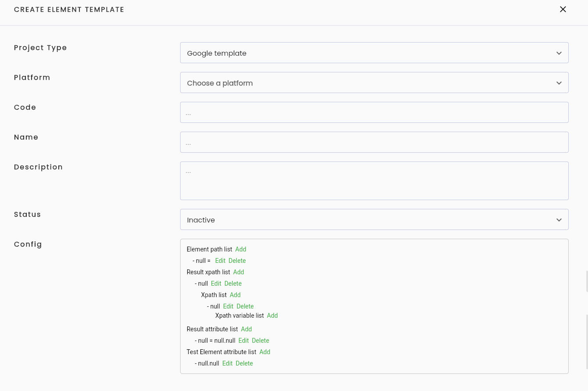Expand the Platform dropdown chevron
The height and width of the screenshot is (391, 588).
tap(559, 83)
